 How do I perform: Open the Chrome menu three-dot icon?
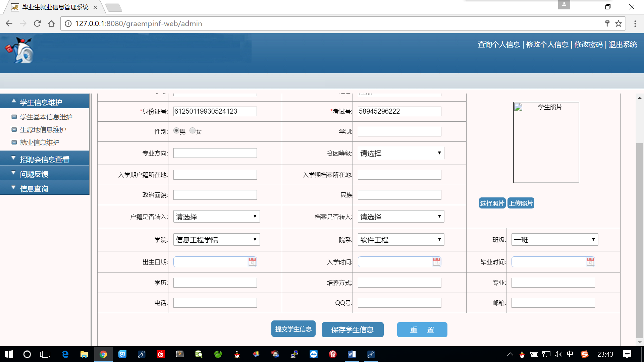pos(635,23)
